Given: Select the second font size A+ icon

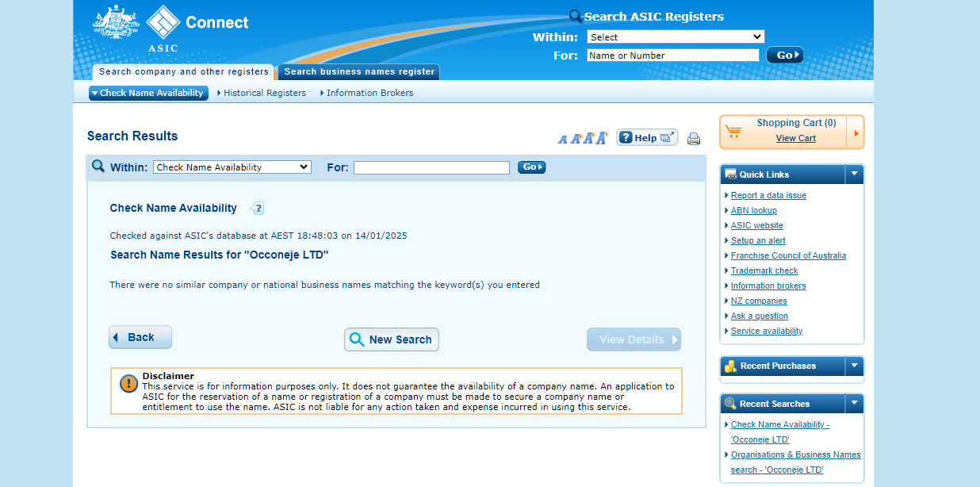Looking at the screenshot, I should (x=576, y=139).
